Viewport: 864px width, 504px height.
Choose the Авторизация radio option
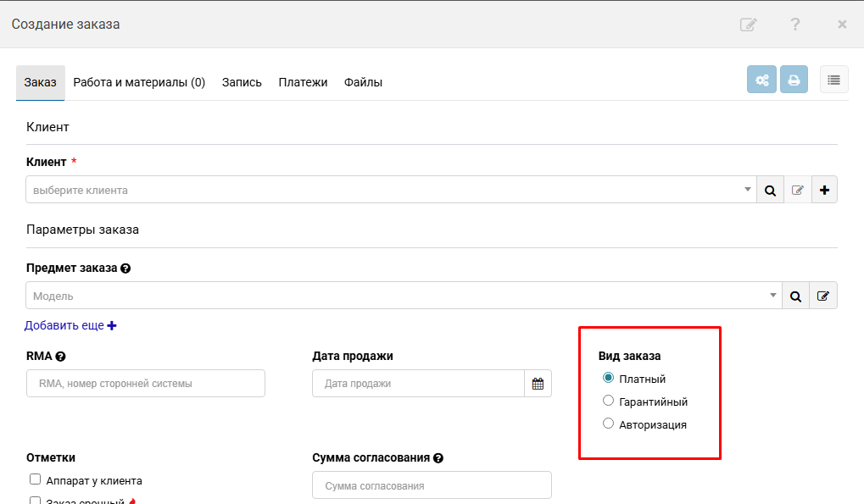608,424
